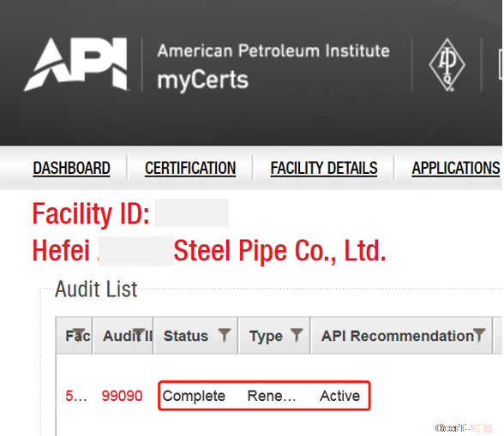Sort by Status column header

pos(186,336)
